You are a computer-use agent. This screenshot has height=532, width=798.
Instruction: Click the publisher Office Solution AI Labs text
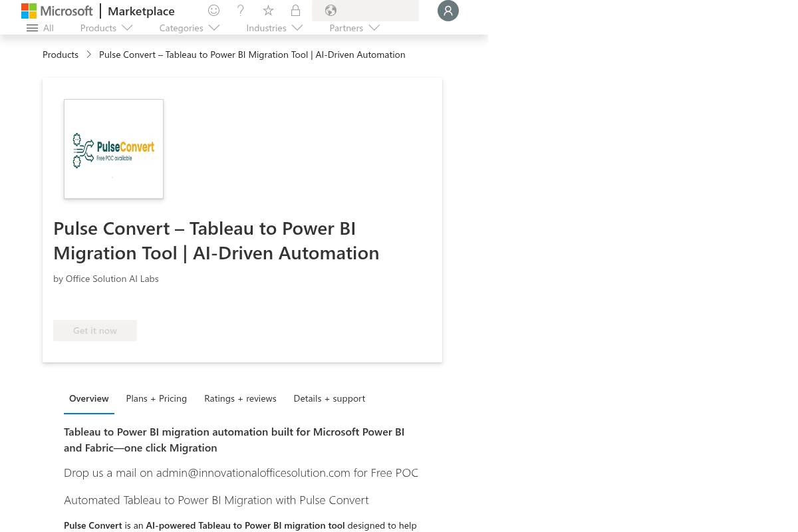coord(112,279)
